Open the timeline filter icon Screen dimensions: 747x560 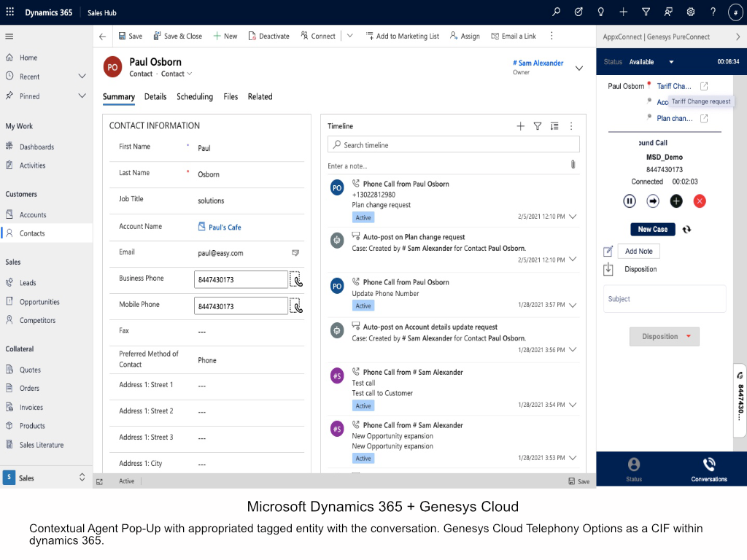538,126
